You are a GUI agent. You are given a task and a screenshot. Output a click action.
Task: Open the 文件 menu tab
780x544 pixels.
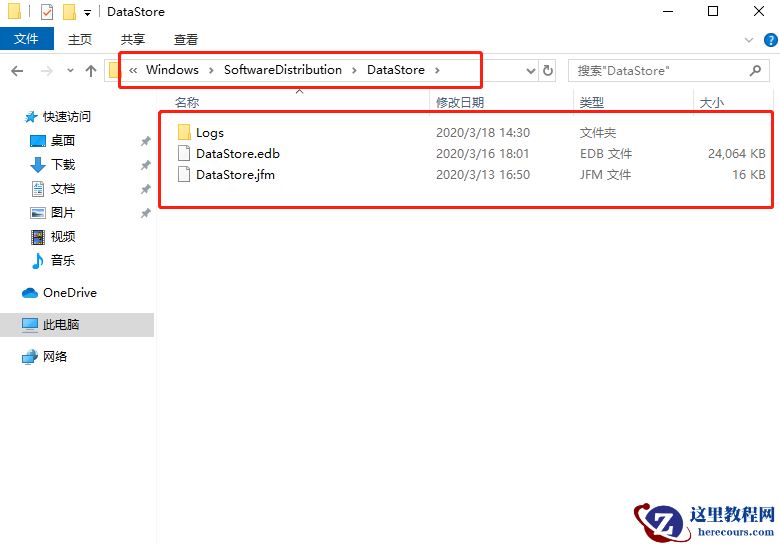click(26, 39)
